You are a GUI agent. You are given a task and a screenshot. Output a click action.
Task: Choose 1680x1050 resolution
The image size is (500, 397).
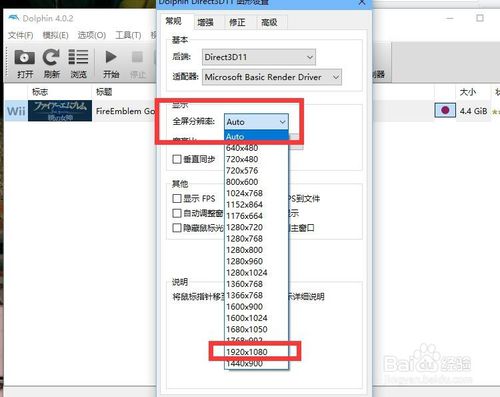(x=256, y=329)
